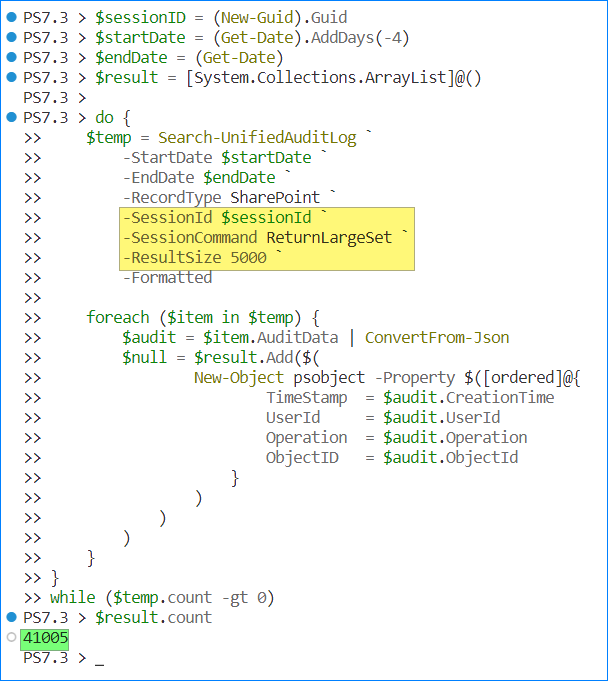Click the blue command marker beside the 'do {' line
Screen dimensions: 608x681
click(11, 117)
